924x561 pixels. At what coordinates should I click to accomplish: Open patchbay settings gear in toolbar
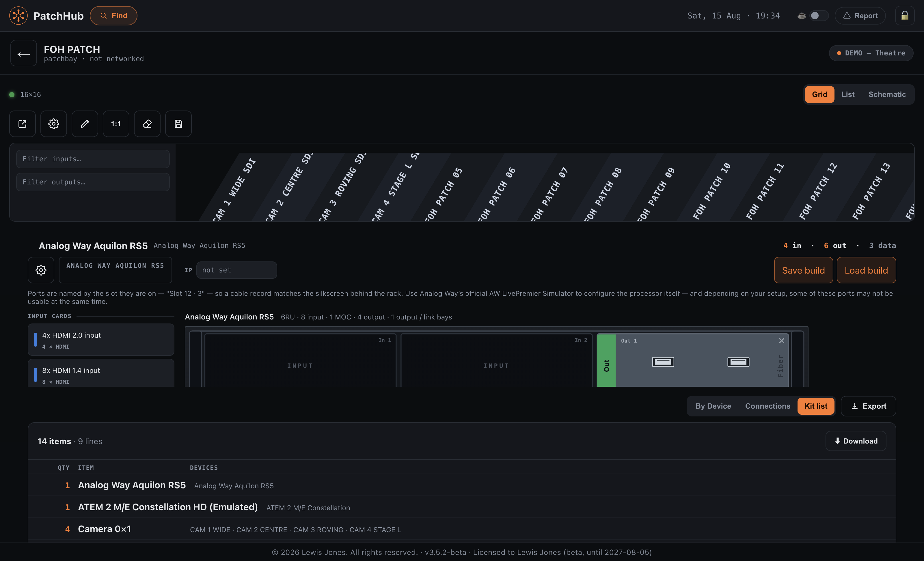tap(54, 124)
